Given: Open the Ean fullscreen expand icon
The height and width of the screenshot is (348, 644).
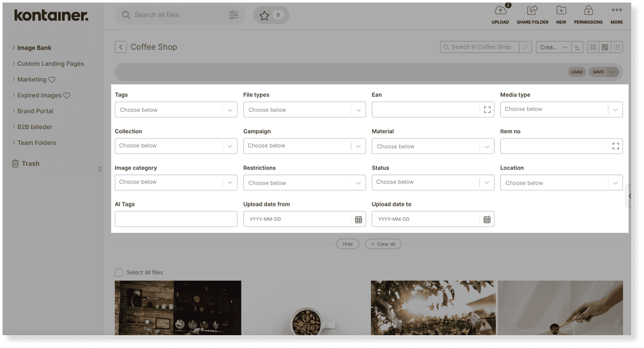Looking at the screenshot, I should pos(487,109).
